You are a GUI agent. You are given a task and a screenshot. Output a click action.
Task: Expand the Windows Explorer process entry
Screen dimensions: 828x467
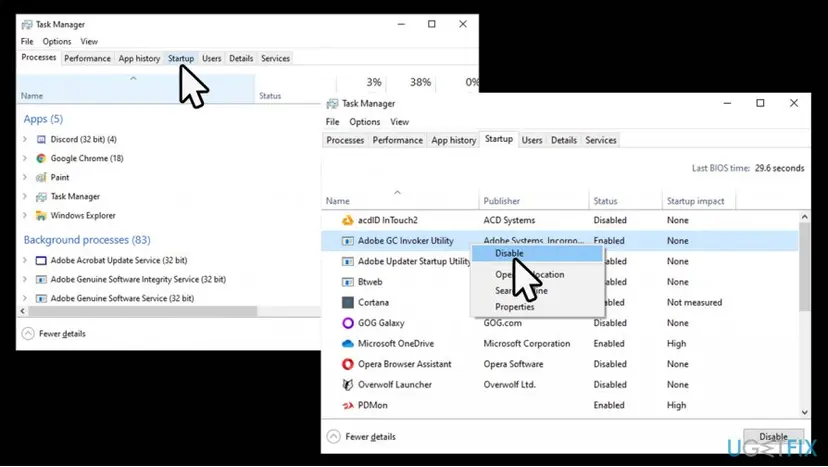click(x=25, y=216)
